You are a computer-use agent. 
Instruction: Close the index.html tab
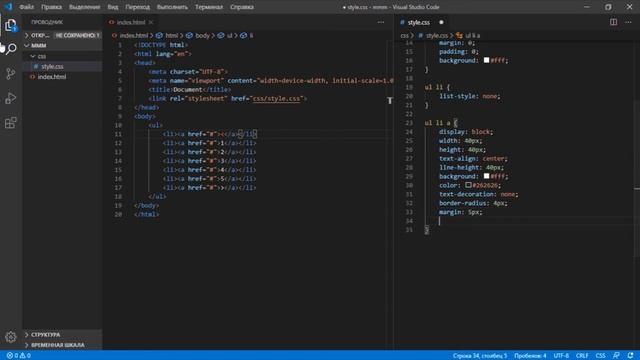click(x=151, y=22)
